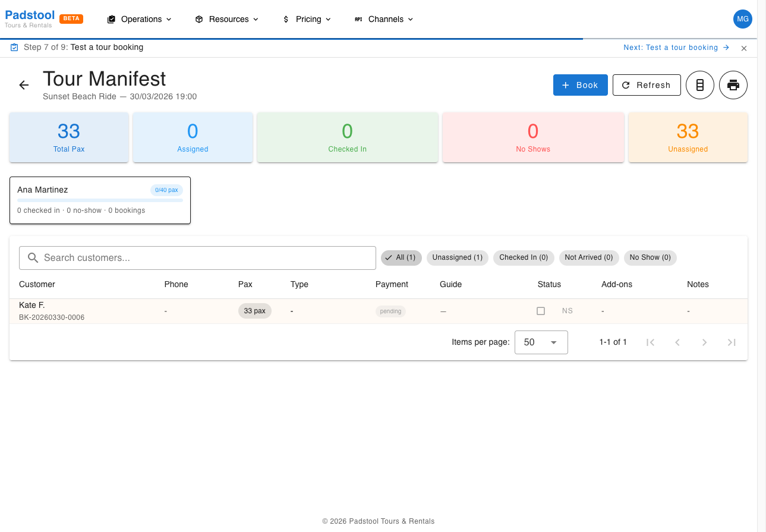This screenshot has height=532, width=766.
Task: Click the Tour Manifest heading
Action: [105, 78]
